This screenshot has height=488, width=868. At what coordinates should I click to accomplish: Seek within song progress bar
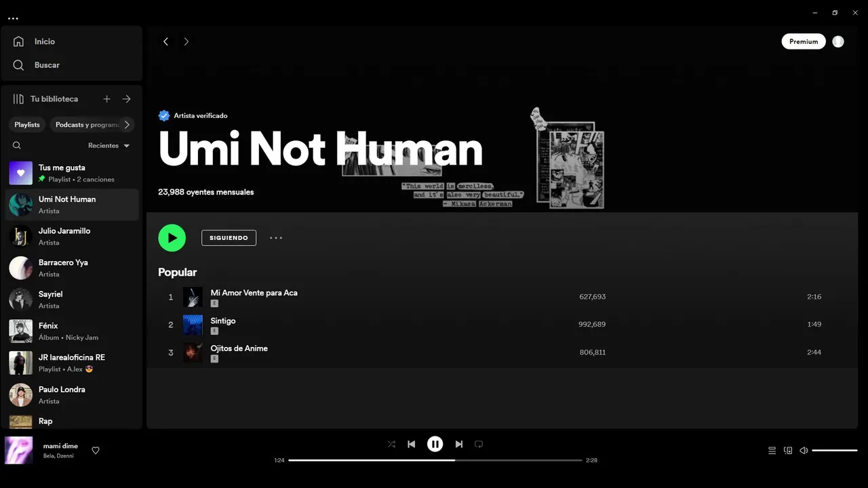tap(435, 460)
